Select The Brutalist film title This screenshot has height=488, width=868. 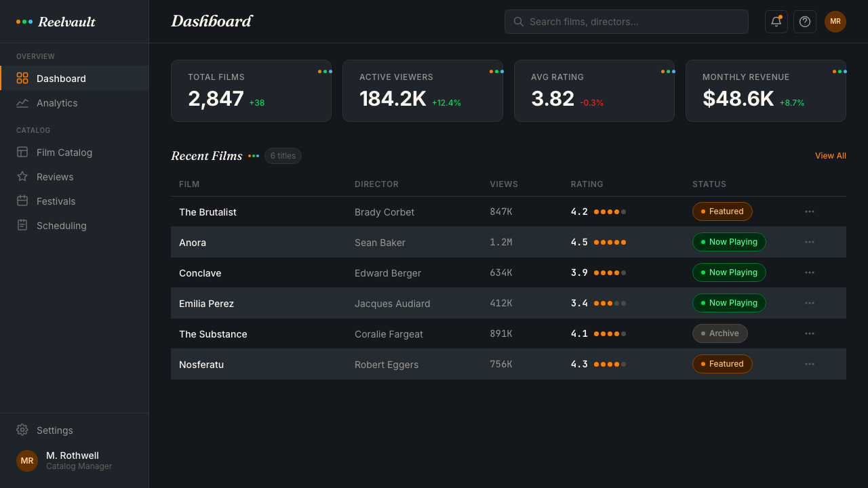[x=208, y=212]
